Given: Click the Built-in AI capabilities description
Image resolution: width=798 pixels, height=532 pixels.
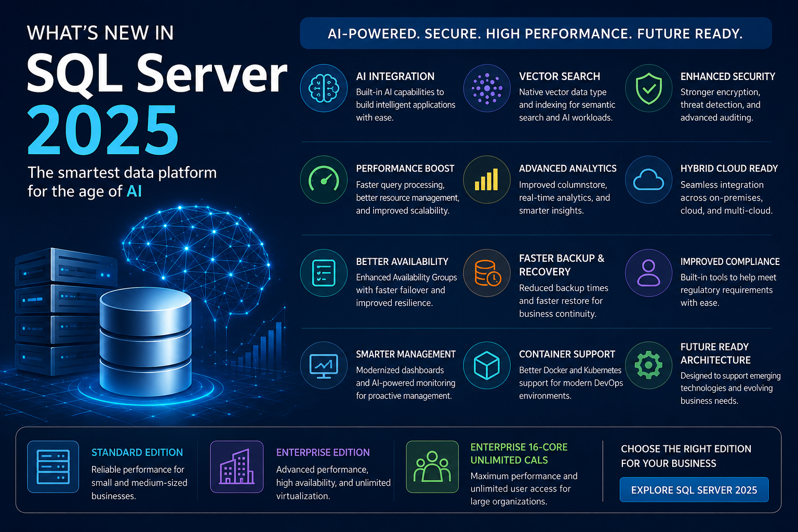Looking at the screenshot, I should pos(406,105).
